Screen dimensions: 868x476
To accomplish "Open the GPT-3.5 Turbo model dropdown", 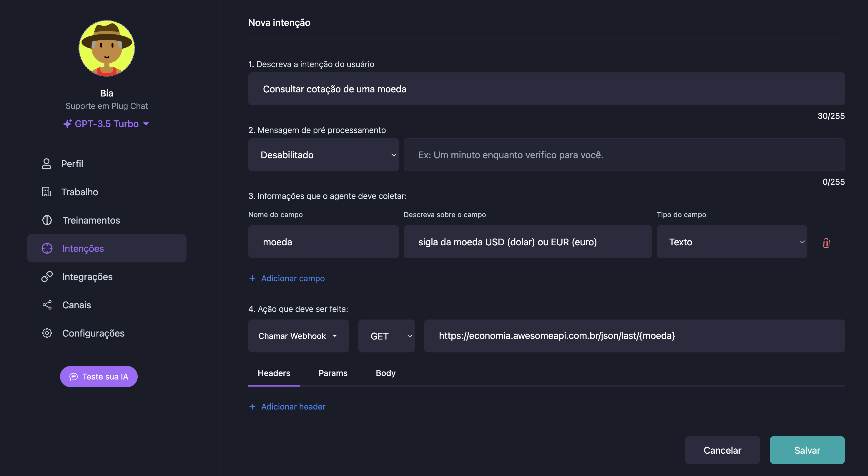I will click(x=106, y=124).
